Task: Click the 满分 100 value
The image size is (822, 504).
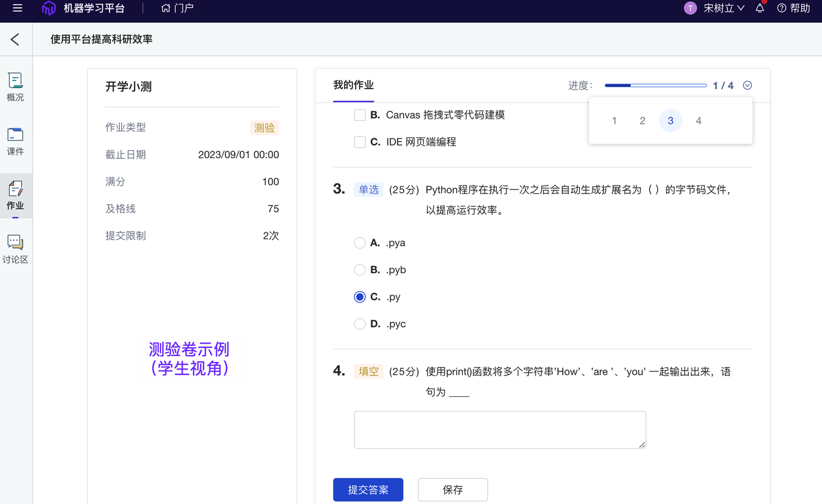Action: [x=271, y=182]
